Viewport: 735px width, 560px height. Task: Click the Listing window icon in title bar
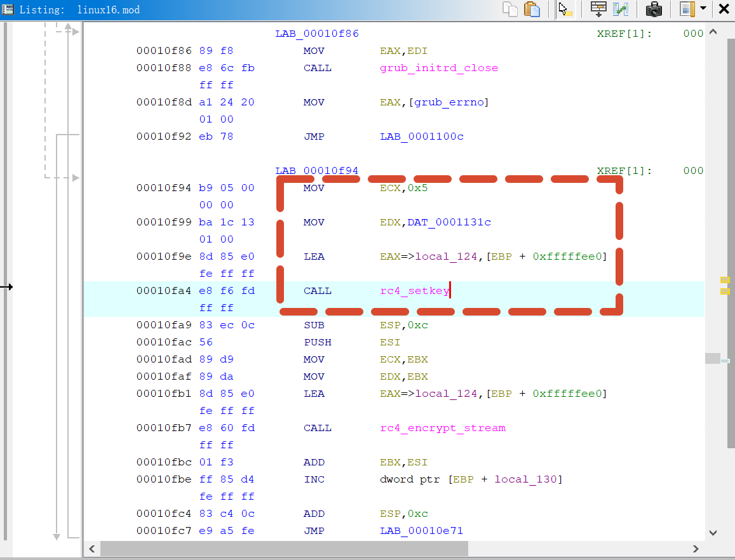click(x=8, y=9)
